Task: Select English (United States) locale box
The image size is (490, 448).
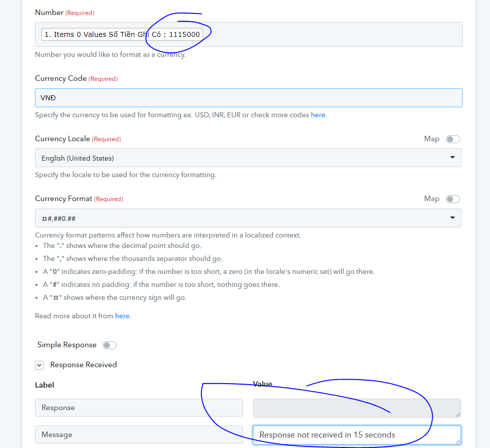Action: click(x=248, y=158)
